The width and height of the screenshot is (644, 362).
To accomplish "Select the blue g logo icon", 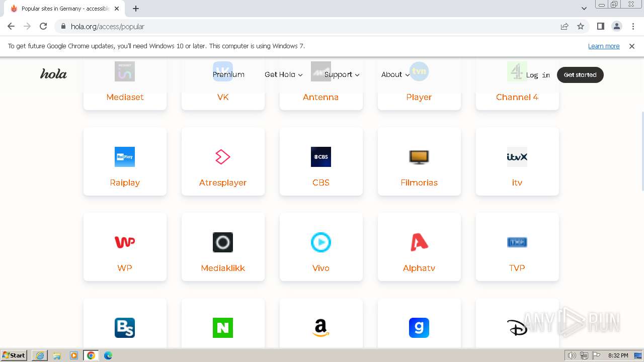I will click(x=419, y=328).
